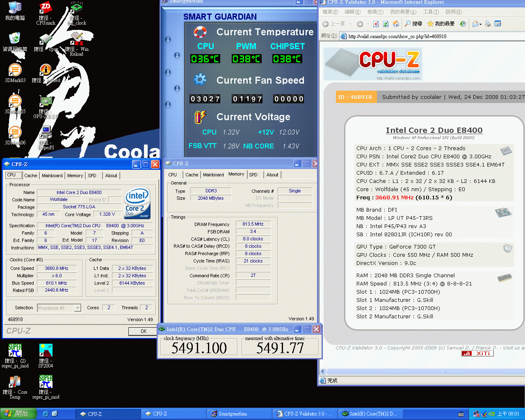The image size is (525, 420).
Task: Click the fan gear icon in Smart Guardian
Action: pyautogui.click(x=200, y=79)
